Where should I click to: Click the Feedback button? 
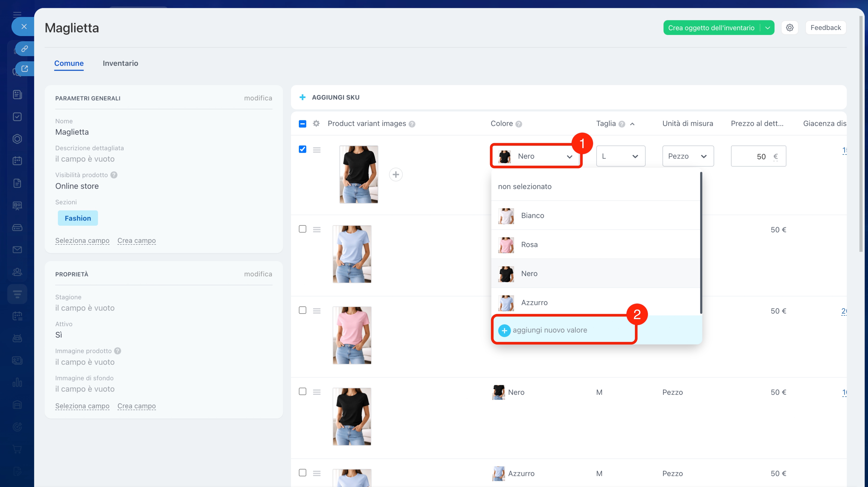coord(825,28)
